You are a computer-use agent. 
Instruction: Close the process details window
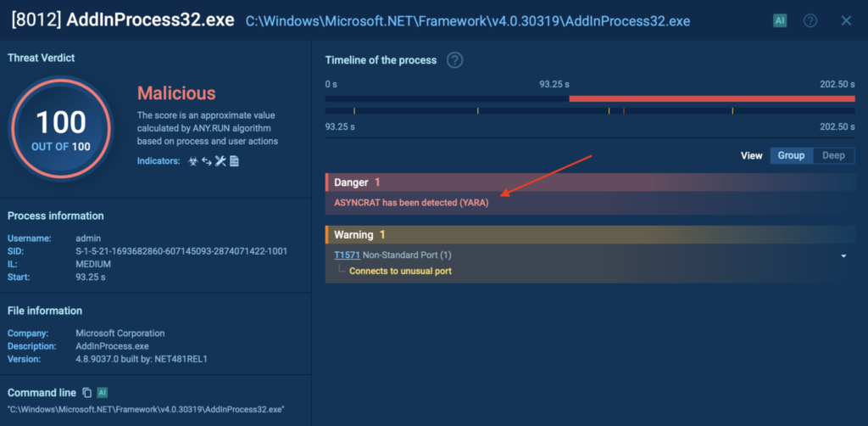click(x=846, y=20)
